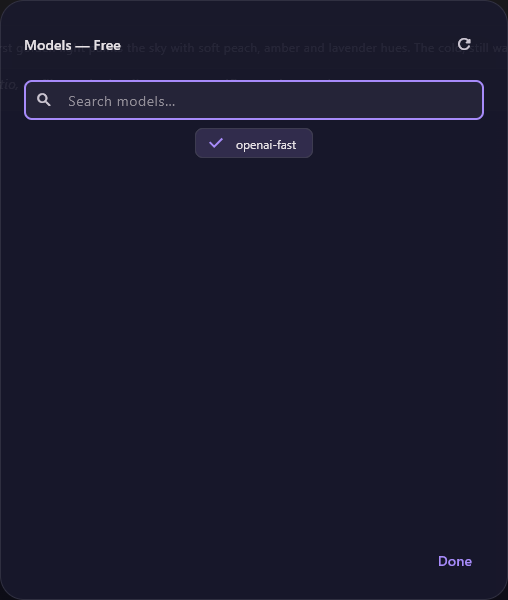Focus the Search models input field
Screen dimensions: 508x600
[x=254, y=100]
